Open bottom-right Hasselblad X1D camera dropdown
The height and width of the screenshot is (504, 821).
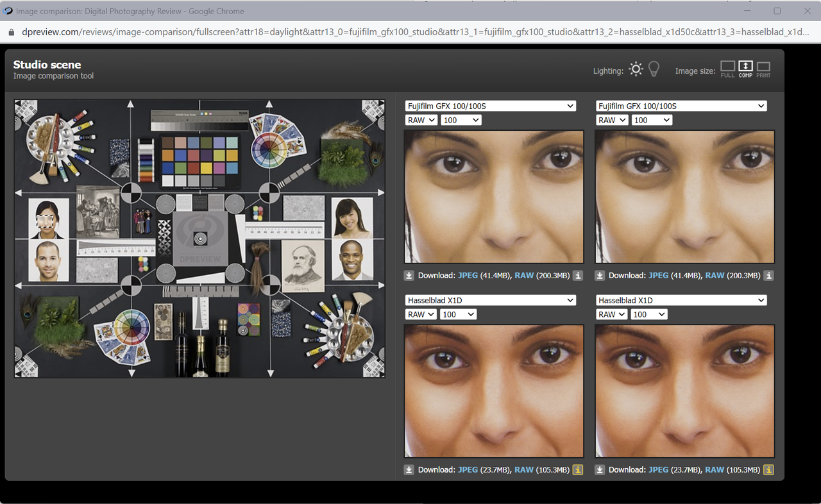pos(681,300)
